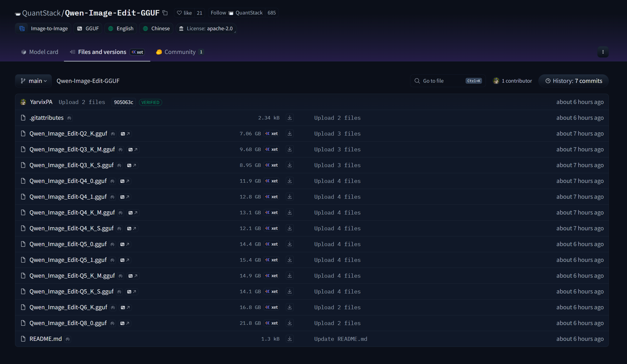
Task: Download Qwen_Image_Edit-Q4_1.gguf
Action: click(290, 197)
